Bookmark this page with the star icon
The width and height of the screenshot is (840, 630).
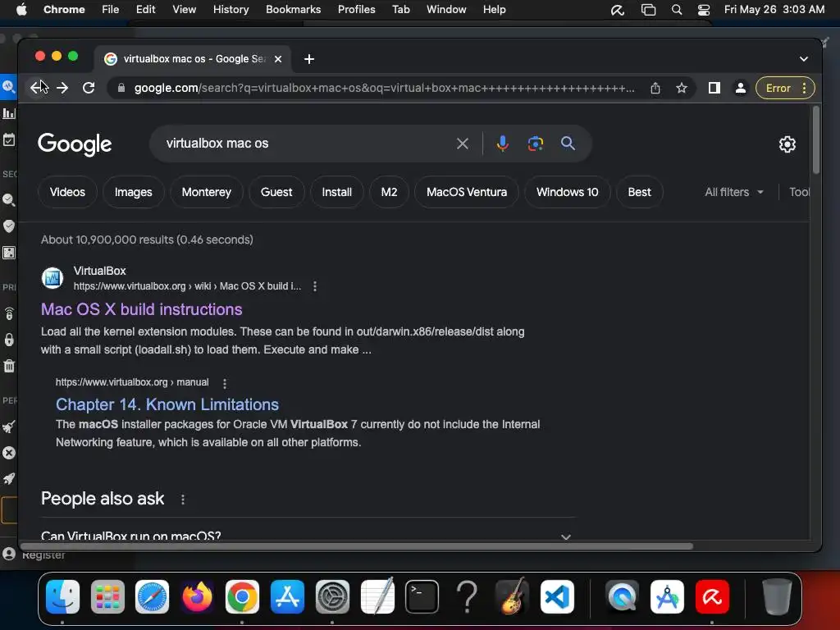click(x=682, y=88)
